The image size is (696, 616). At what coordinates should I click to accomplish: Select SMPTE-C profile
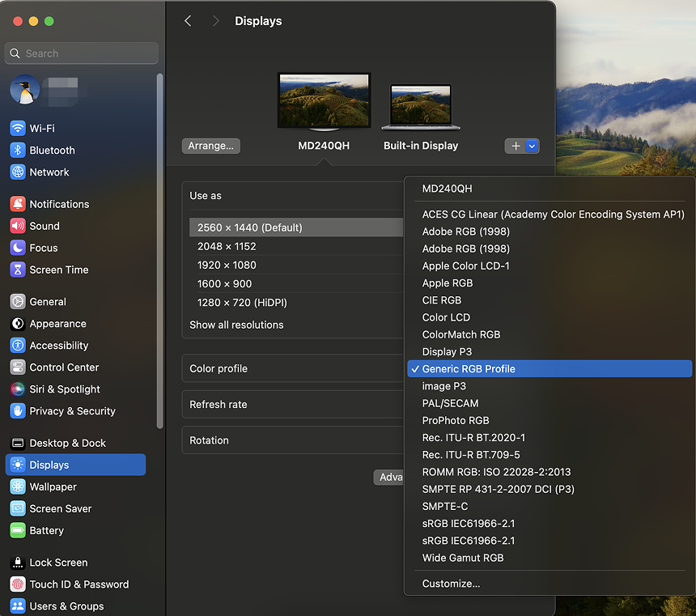[550, 506]
